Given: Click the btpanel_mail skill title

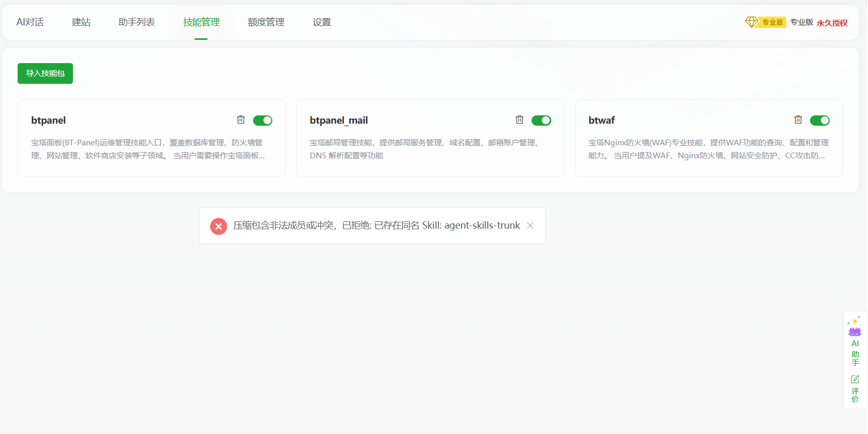Looking at the screenshot, I should pyautogui.click(x=339, y=120).
